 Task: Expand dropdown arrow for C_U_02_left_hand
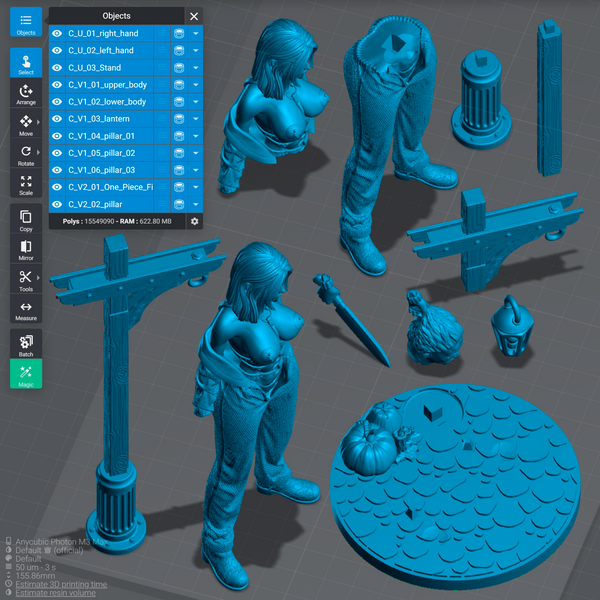click(x=196, y=51)
